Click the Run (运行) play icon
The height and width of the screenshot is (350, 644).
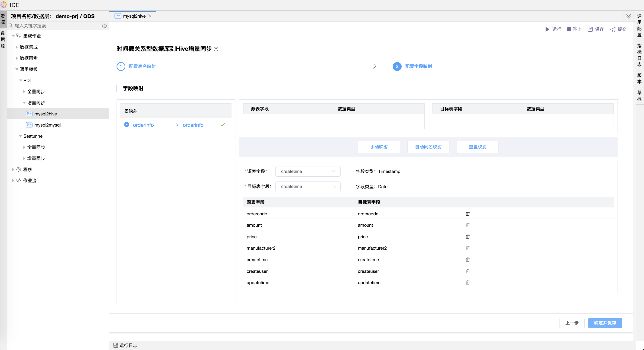tap(547, 29)
